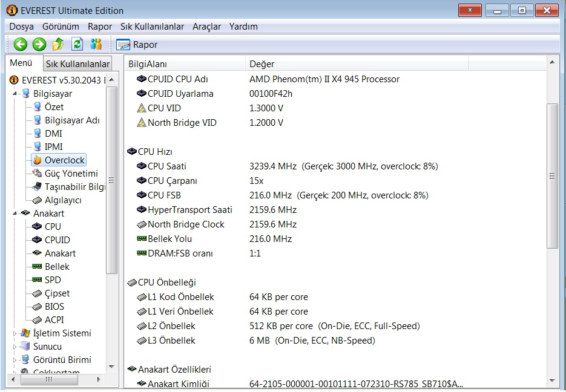Select the Bellek memory icon in tree
Screen dimensions: 566x392
[x=38, y=267]
